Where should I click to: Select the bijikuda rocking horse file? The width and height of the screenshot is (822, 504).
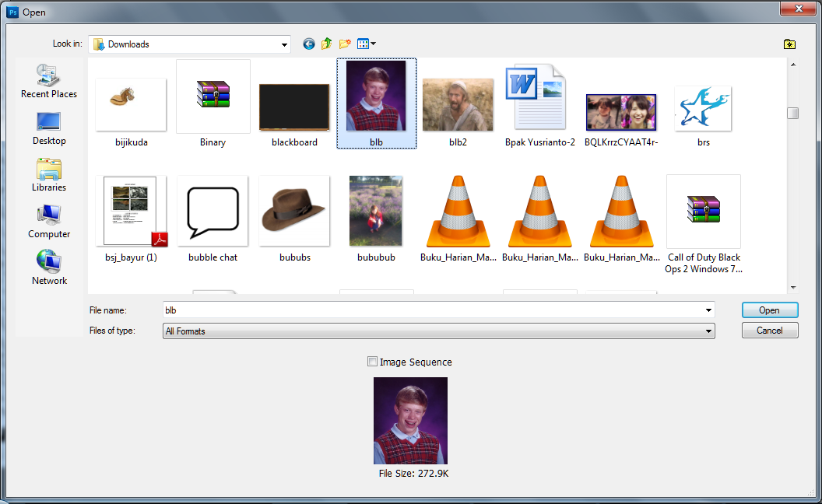pos(131,112)
